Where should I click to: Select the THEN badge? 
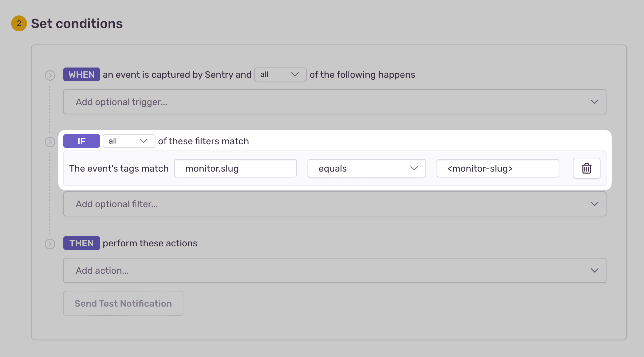click(81, 243)
